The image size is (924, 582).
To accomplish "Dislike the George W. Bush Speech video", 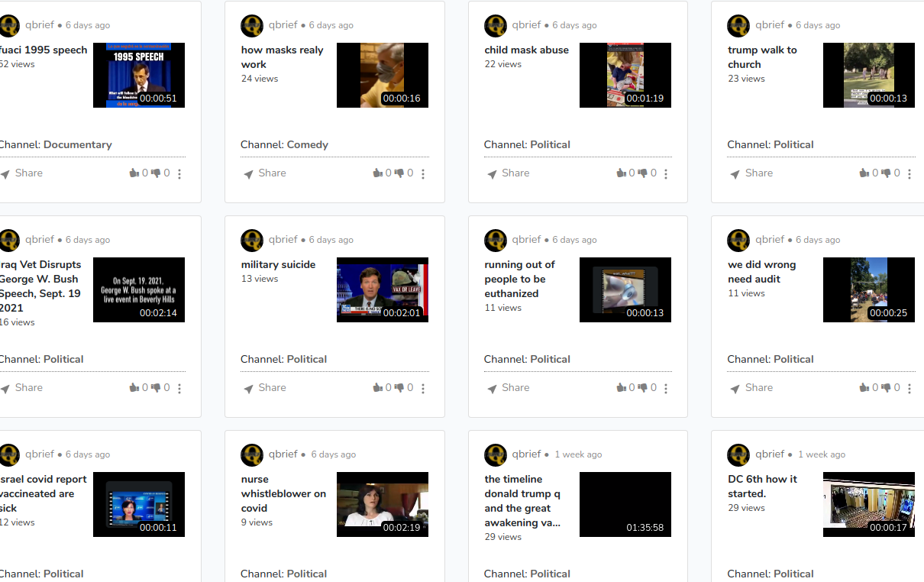I will 156,388.
